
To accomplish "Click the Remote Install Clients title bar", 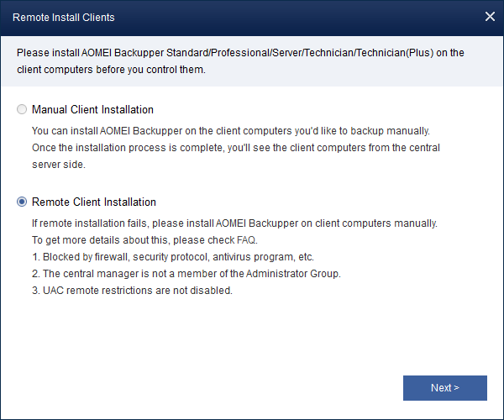I will pyautogui.click(x=210, y=17).
